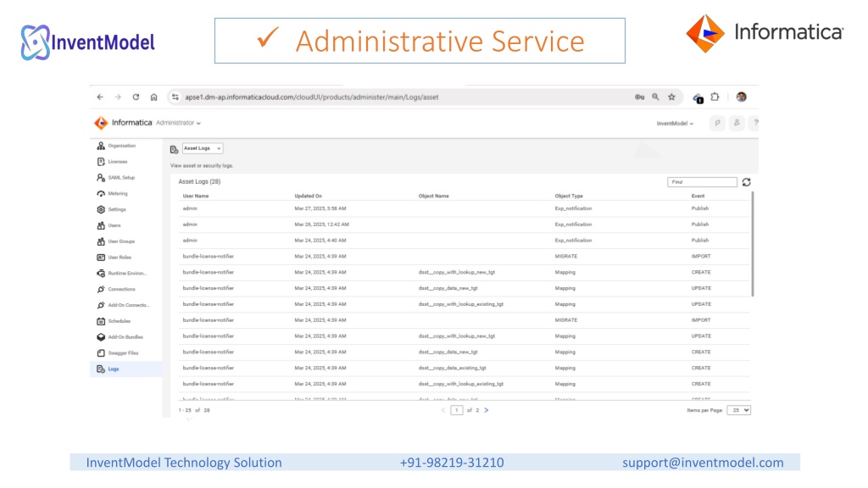The image size is (868, 488).
Task: Open the cloud extension icon with badge
Action: coord(698,98)
